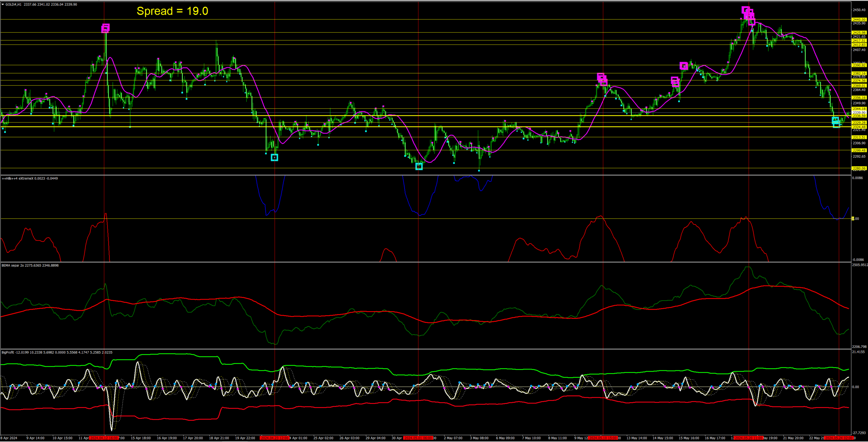Image resolution: width=868 pixels, height=442 pixels.
Task: Select the 2336.59 thick yellow level price tag
Action: click(859, 116)
